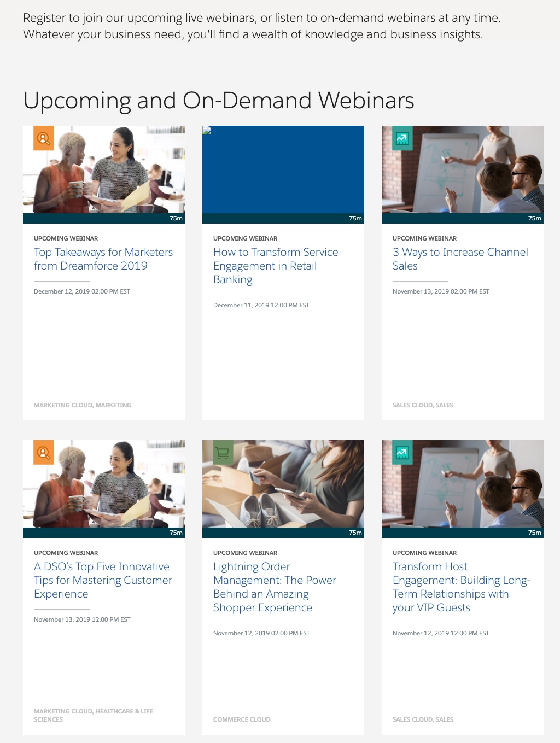Click the Dreamforce 2019 webinar thumbnail photo
This screenshot has width=560, height=743.
click(x=104, y=169)
